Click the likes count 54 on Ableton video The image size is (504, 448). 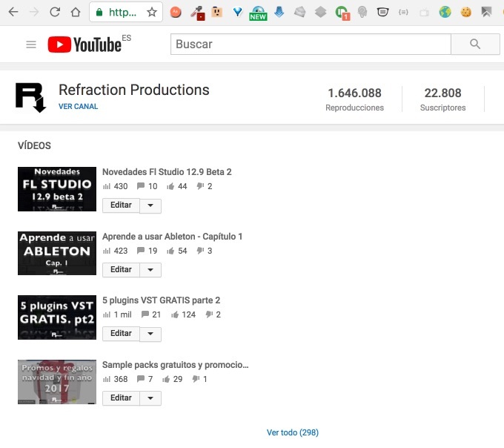tap(177, 251)
